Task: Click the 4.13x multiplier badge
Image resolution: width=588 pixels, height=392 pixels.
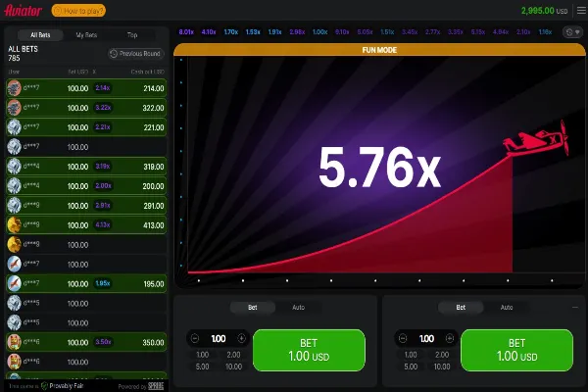Action: pos(103,224)
